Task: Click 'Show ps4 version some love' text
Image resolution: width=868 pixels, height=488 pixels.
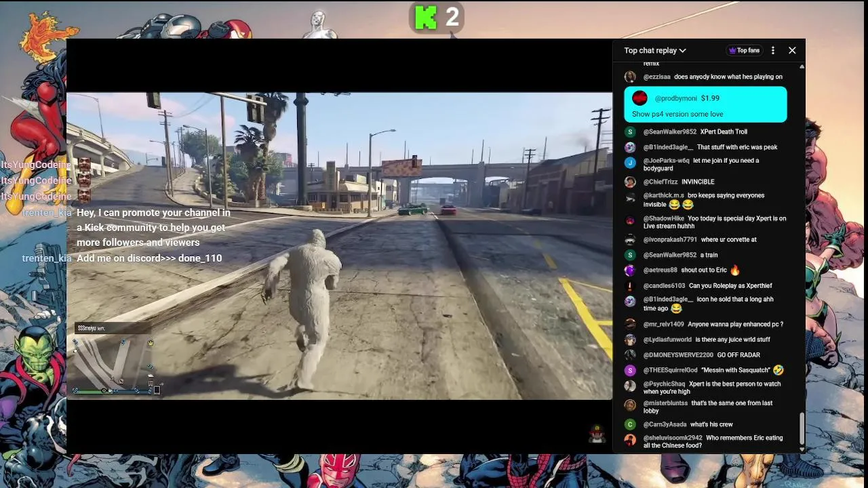Action: click(x=677, y=114)
